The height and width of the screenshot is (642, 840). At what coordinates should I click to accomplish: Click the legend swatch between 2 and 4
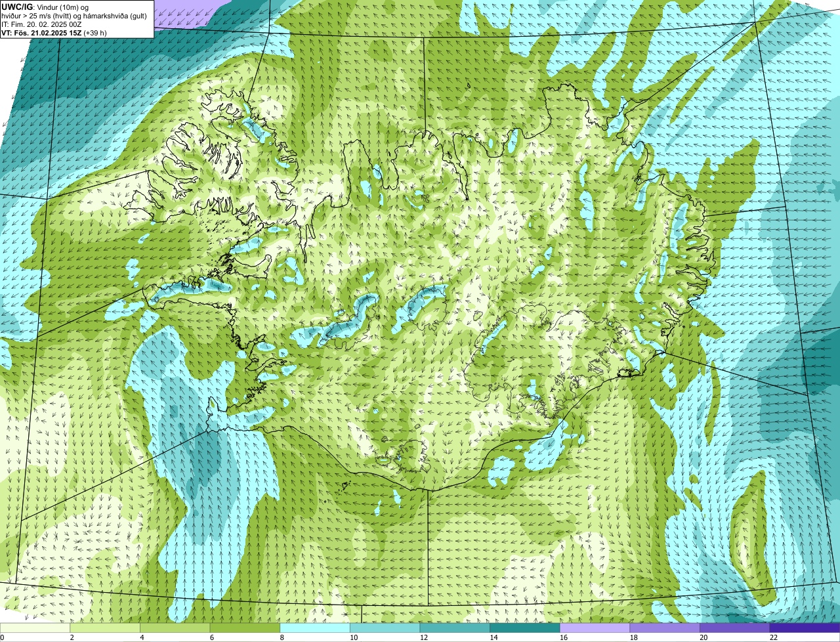tap(105, 628)
